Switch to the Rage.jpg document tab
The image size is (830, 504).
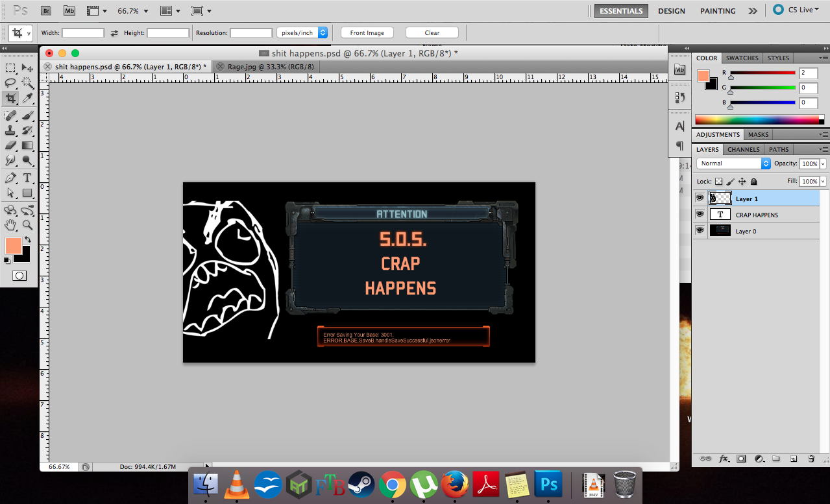tap(270, 67)
